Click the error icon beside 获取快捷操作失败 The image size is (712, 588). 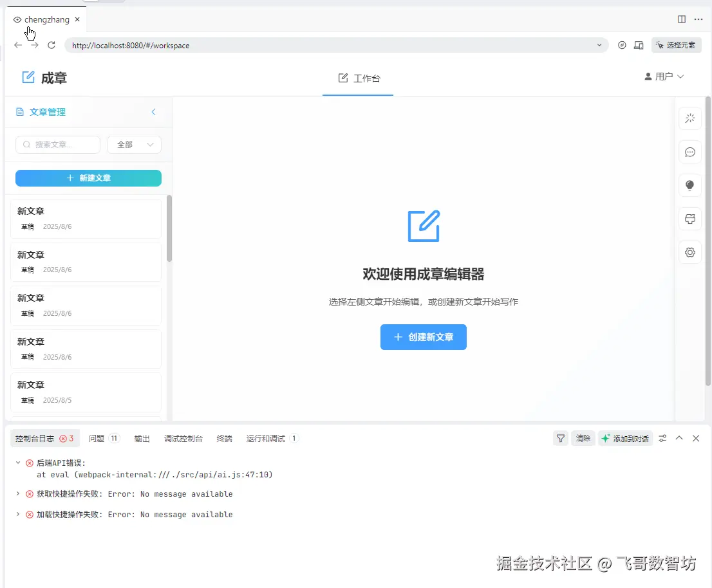coord(30,494)
